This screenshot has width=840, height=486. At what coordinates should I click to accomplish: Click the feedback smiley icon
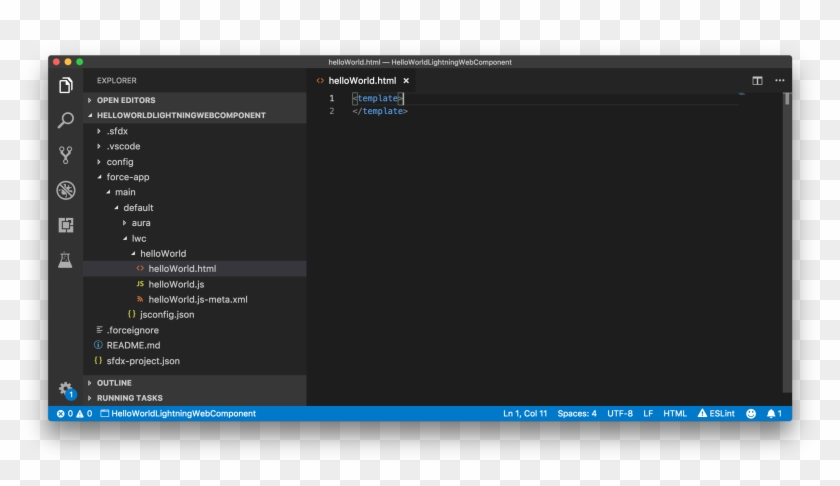(751, 414)
